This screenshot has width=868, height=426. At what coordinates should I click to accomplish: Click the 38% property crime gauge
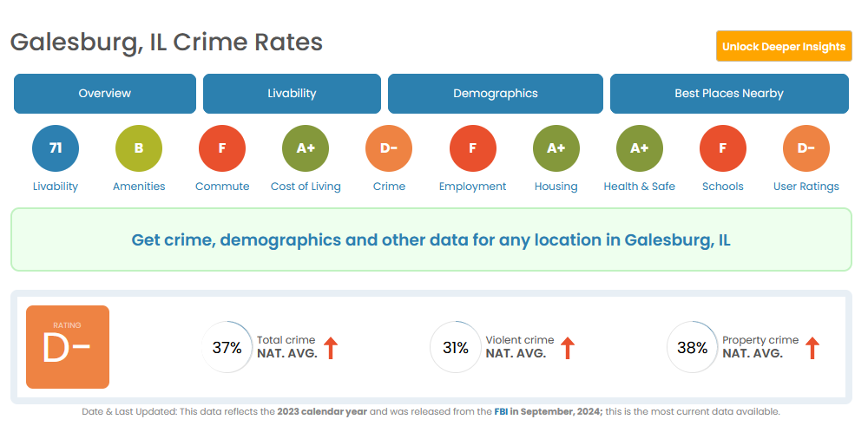click(693, 347)
